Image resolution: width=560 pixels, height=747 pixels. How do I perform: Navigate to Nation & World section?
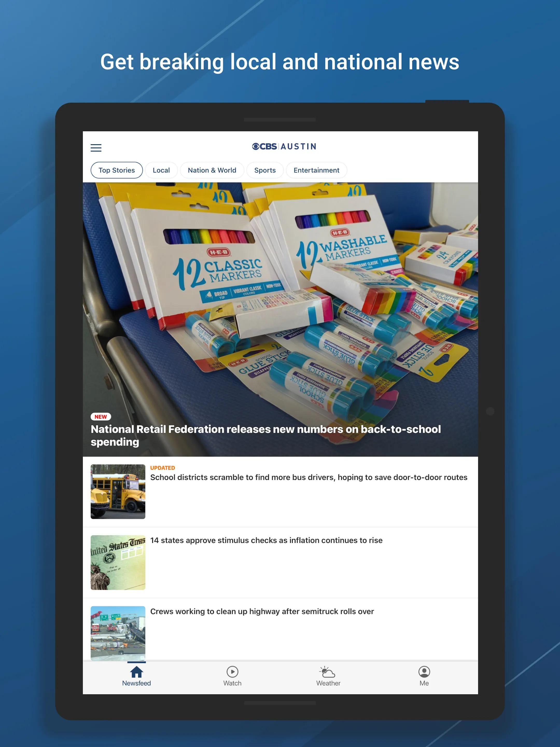212,170
